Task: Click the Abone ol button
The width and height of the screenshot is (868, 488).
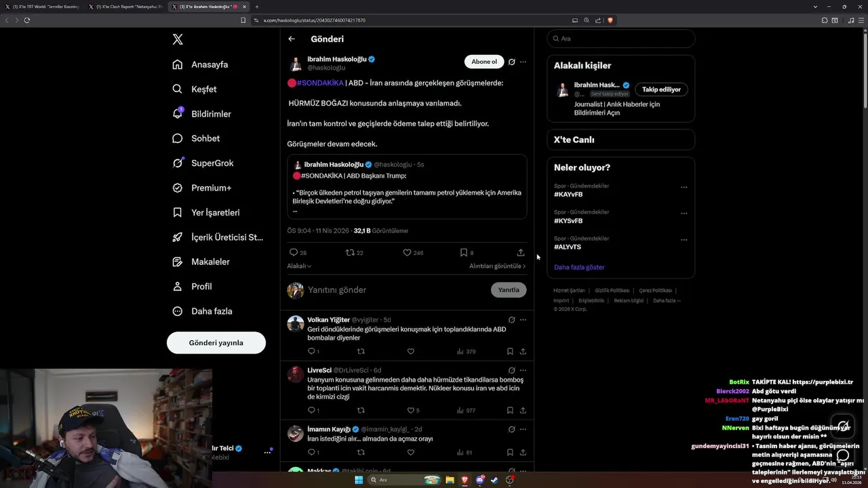Action: click(484, 62)
